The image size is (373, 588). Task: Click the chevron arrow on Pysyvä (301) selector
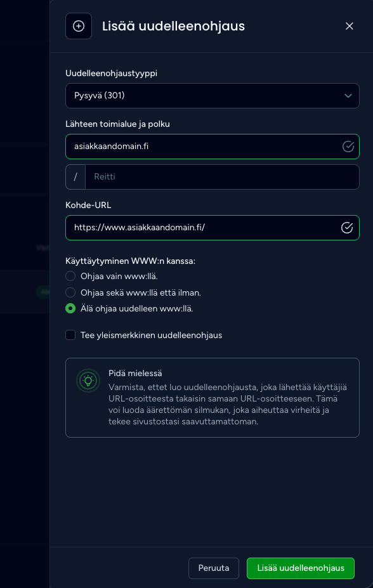click(x=348, y=96)
